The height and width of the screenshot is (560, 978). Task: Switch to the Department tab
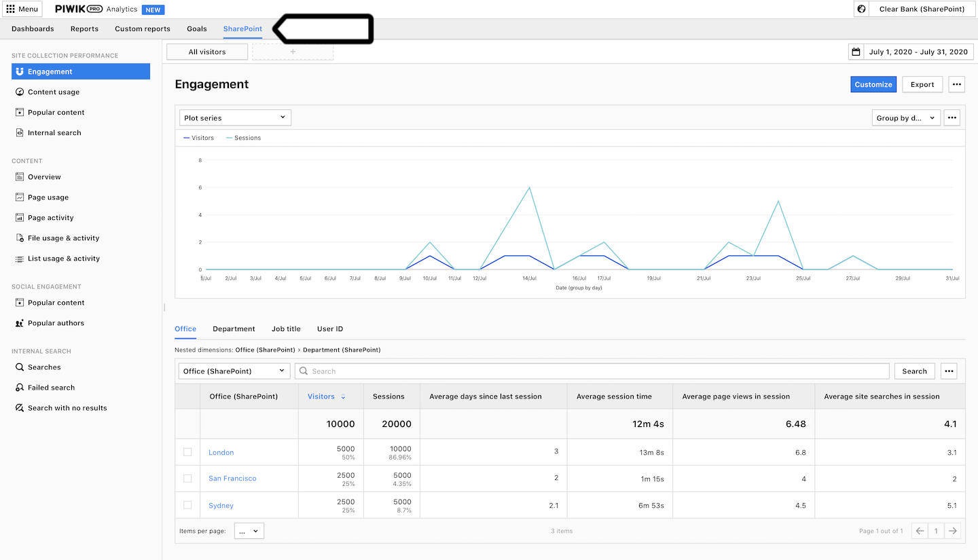tap(234, 329)
